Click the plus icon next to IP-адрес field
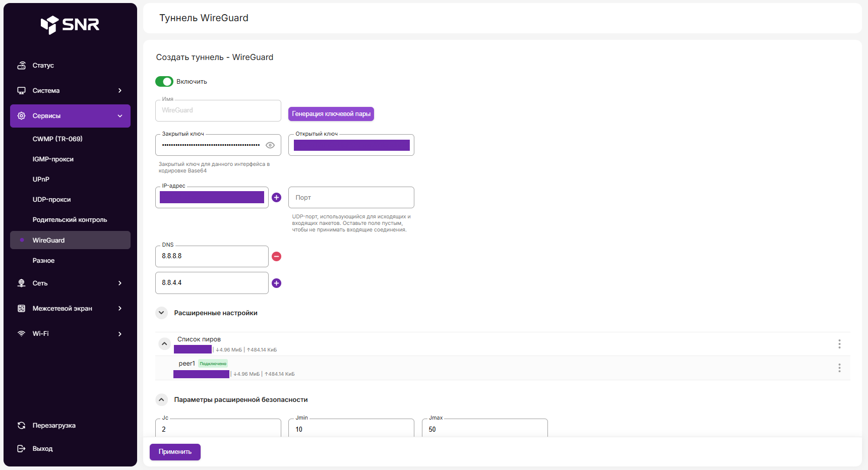Image resolution: width=868 pixels, height=470 pixels. (x=276, y=198)
